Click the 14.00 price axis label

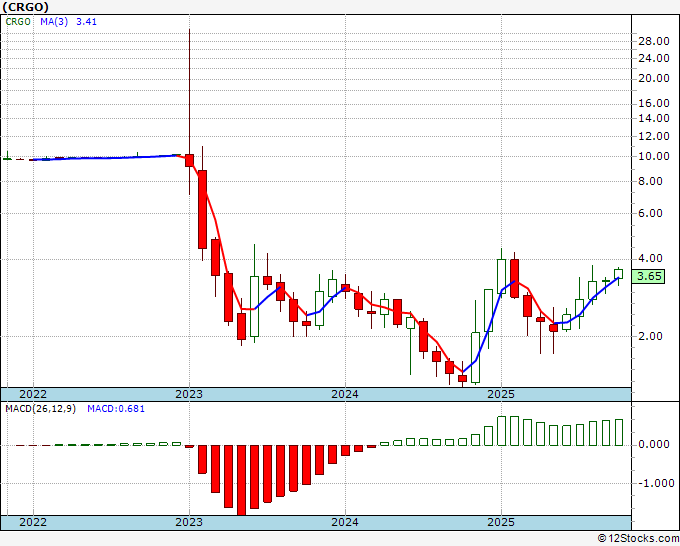point(654,118)
